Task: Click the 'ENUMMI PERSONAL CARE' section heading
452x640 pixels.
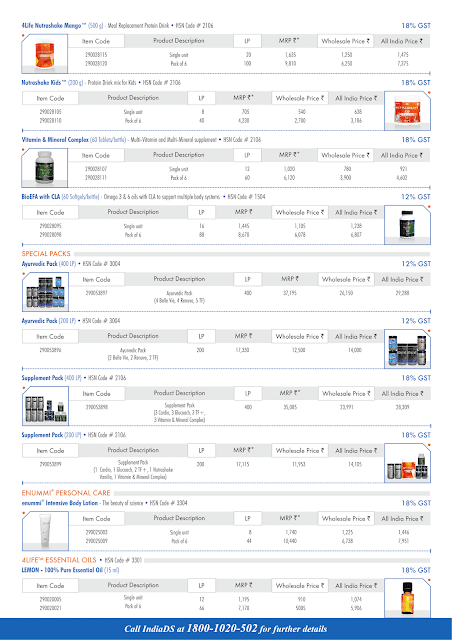Action: [66, 493]
